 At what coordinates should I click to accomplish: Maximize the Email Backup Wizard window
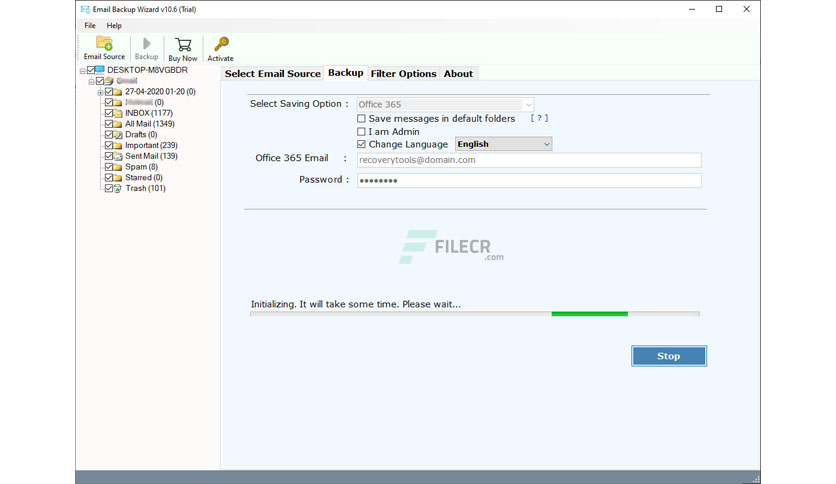719,9
